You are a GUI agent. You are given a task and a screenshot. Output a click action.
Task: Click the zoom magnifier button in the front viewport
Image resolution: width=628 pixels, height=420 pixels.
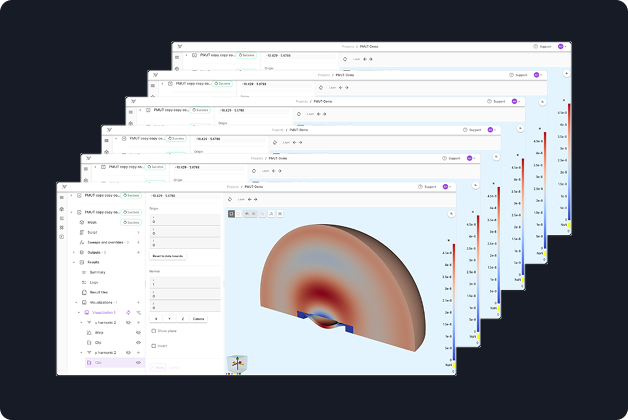tap(451, 213)
